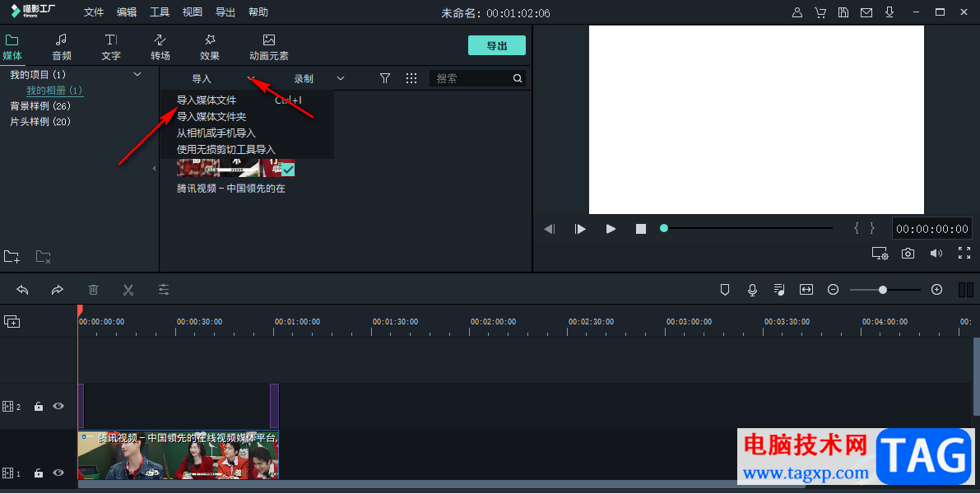Screen dimensions: 980x494
Task: Open the Tools menu (工具)
Action: tap(160, 12)
